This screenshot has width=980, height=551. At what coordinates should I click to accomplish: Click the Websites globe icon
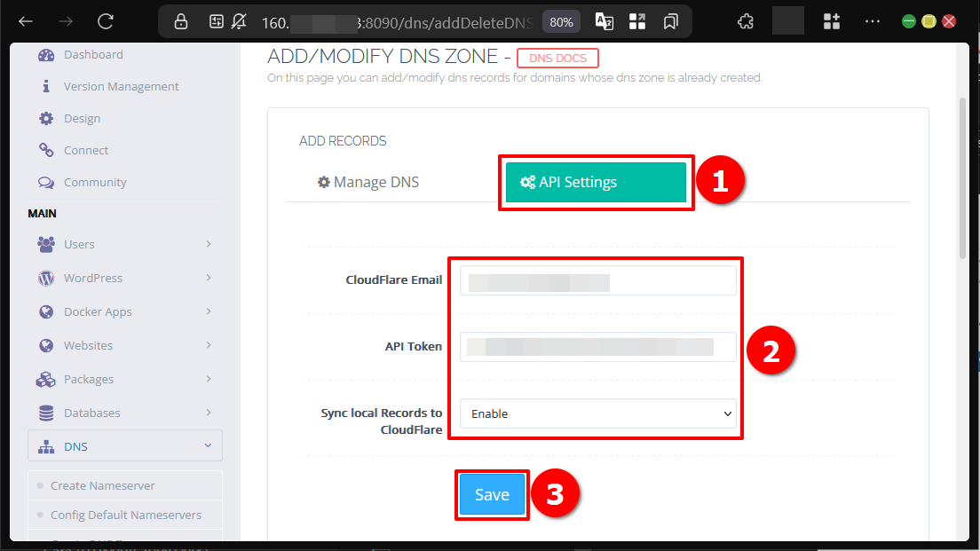click(x=46, y=345)
